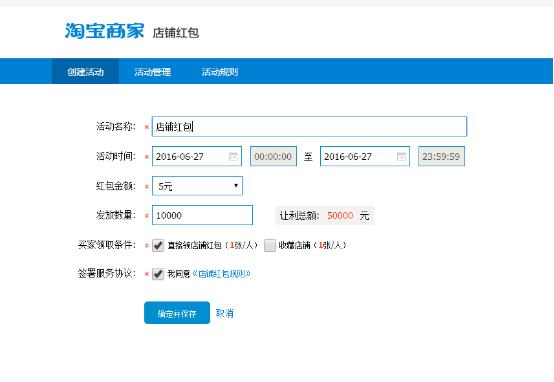Click the 让利总额 value 50000
Screen dimensions: 554x382
click(340, 216)
